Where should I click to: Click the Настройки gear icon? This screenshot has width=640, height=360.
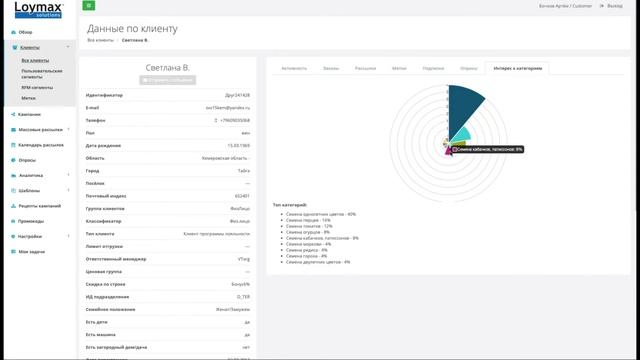[13, 237]
